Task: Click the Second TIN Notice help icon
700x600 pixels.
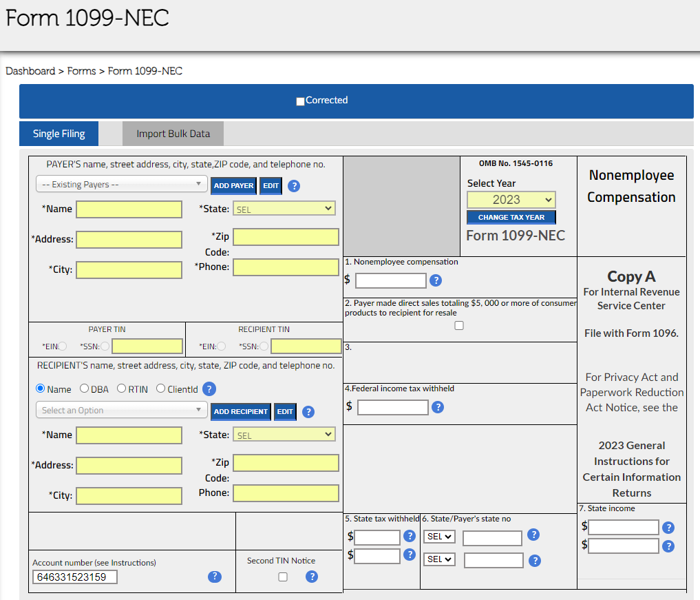Action: tap(312, 577)
